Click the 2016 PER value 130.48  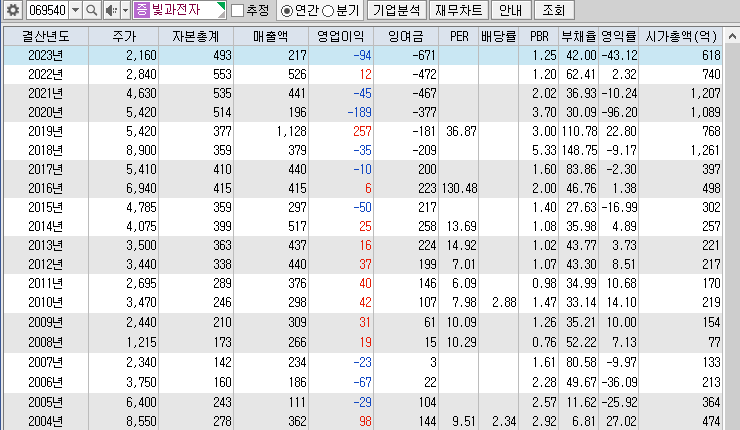click(x=459, y=188)
